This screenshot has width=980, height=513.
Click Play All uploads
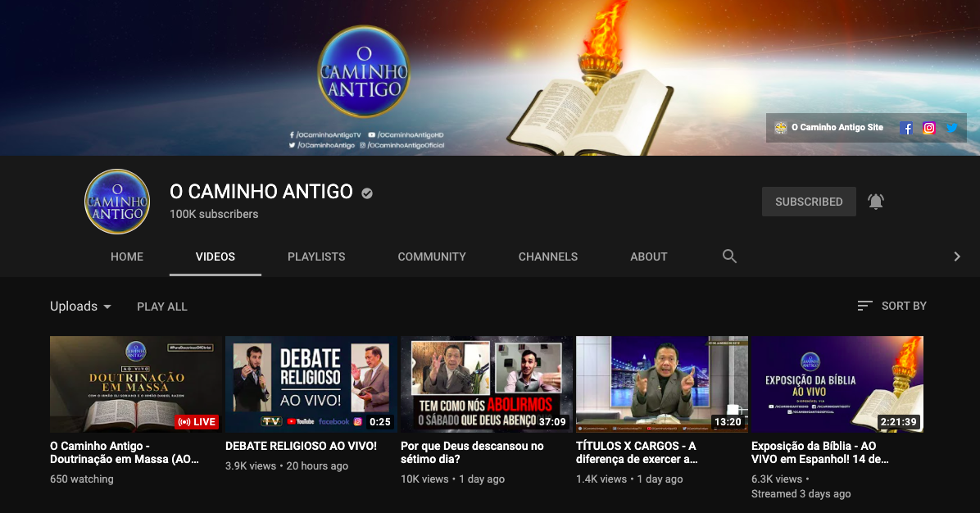pos(162,306)
